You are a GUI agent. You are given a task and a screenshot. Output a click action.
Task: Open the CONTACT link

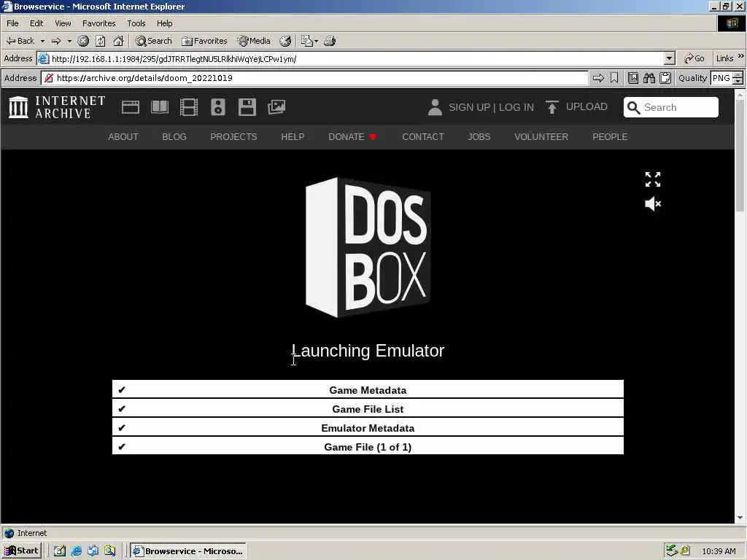(423, 136)
